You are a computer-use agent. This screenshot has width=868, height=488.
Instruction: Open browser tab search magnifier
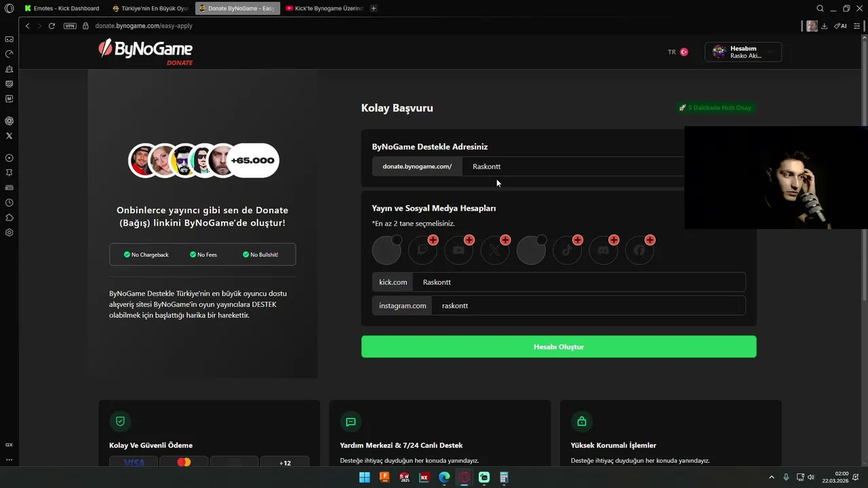point(820,8)
